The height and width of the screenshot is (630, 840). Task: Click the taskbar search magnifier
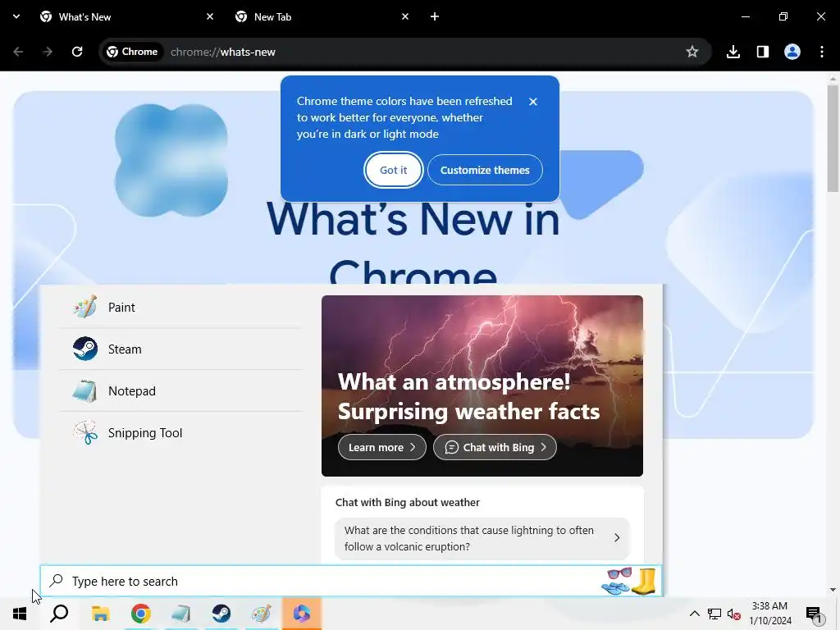point(59,614)
